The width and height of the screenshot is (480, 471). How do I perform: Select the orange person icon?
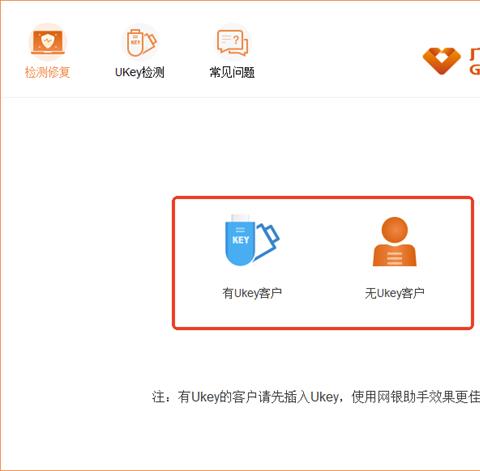pyautogui.click(x=394, y=242)
